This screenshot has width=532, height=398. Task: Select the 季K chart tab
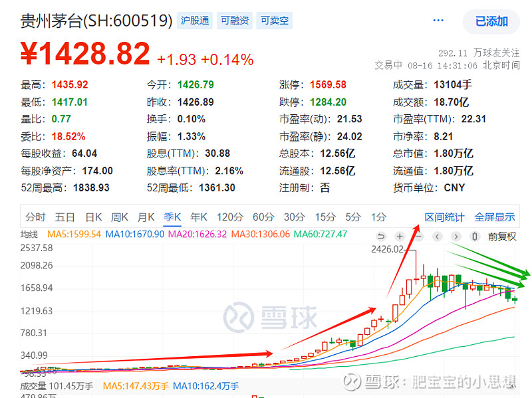(172, 217)
